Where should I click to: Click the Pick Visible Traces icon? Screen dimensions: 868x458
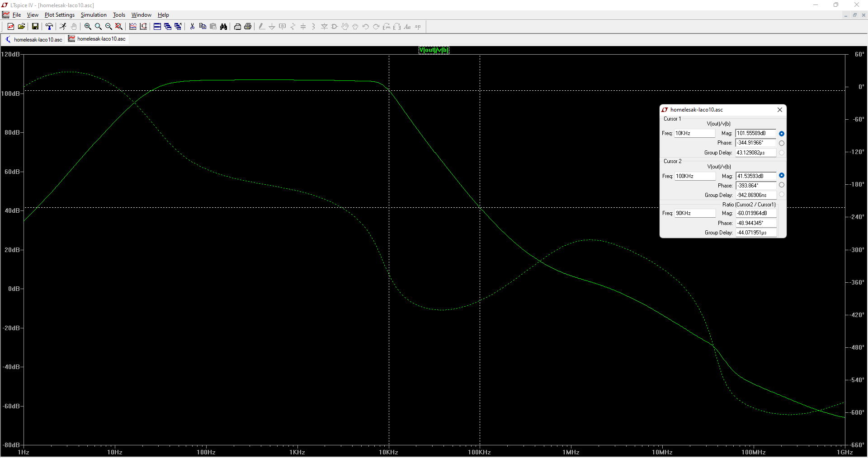coord(143,27)
